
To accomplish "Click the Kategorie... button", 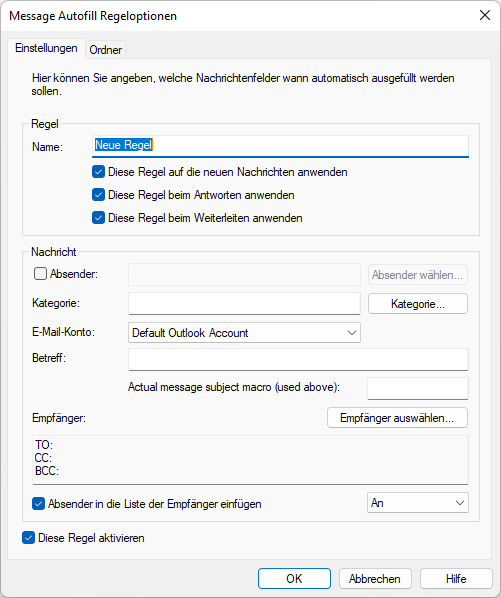I will (x=418, y=304).
